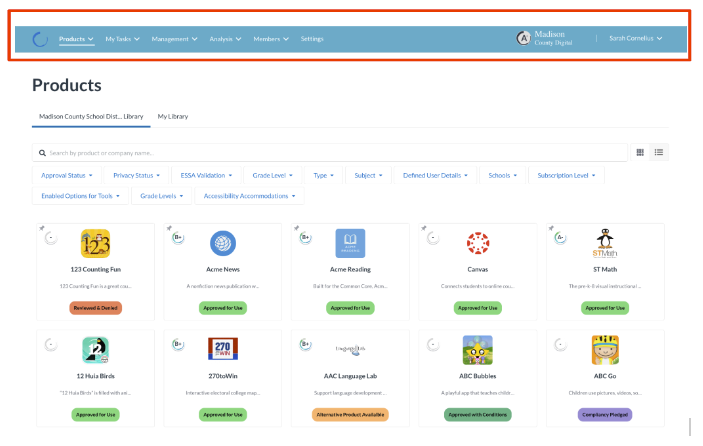Click the search magnifier icon
The height and width of the screenshot is (446, 703).
point(42,153)
